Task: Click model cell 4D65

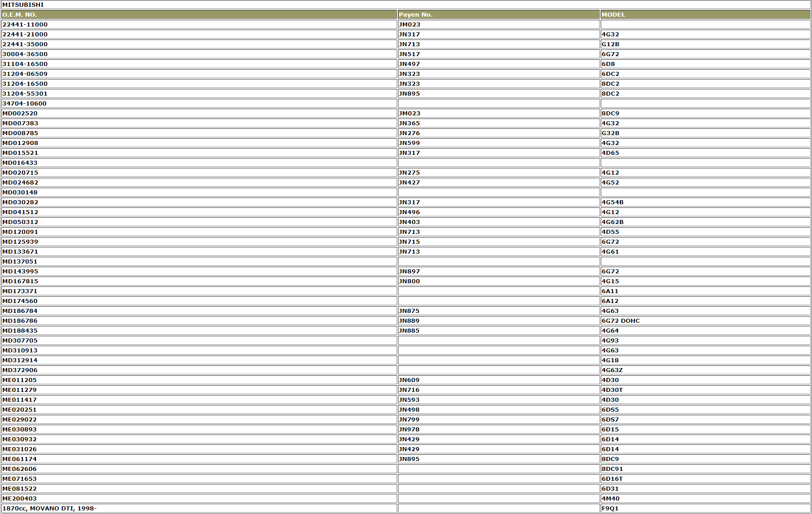Action: click(706, 153)
